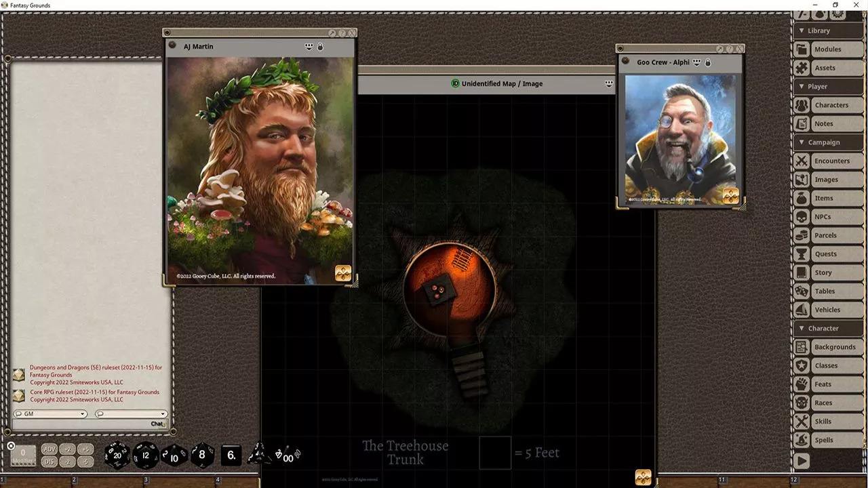Viewport: 868px width, 488px height.
Task: Click the Notes sheet icon
Action: click(x=802, y=123)
